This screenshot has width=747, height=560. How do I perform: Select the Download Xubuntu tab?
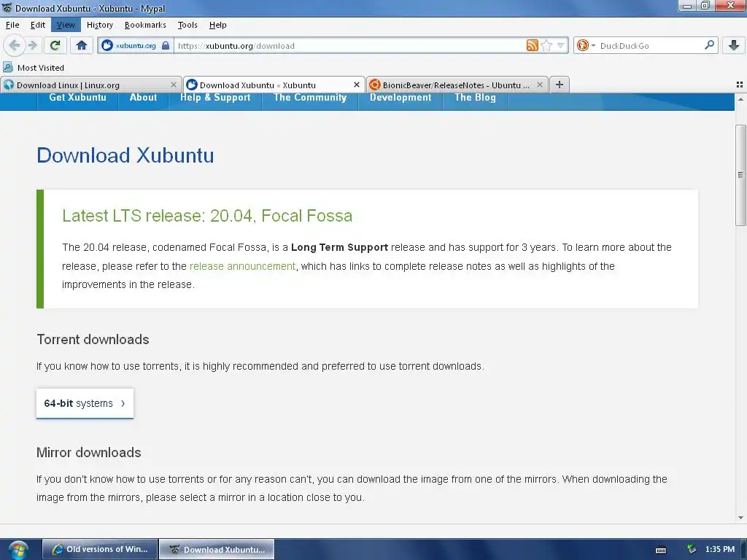click(x=274, y=85)
